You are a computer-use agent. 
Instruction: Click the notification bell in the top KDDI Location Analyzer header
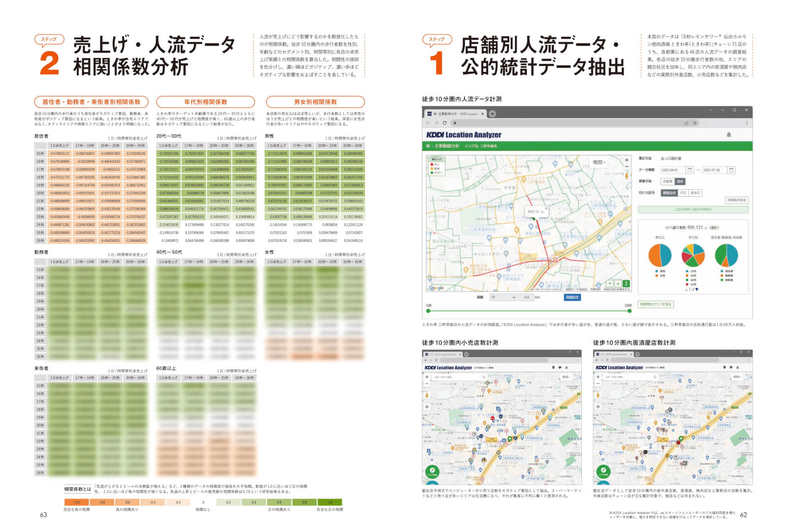point(729,135)
